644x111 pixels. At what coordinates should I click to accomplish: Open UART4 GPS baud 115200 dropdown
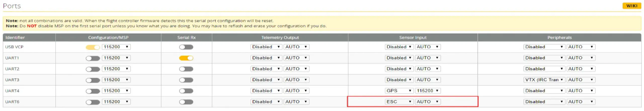tap(428, 91)
